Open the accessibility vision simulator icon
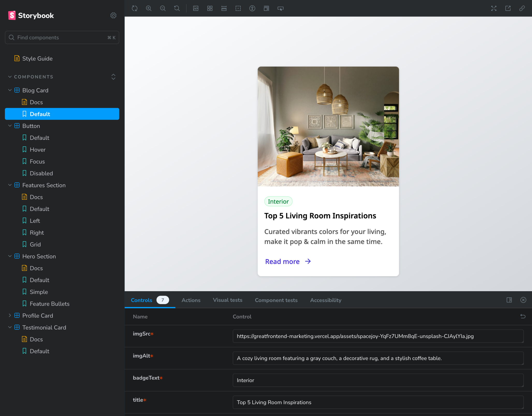This screenshot has width=532, height=416. click(252, 8)
